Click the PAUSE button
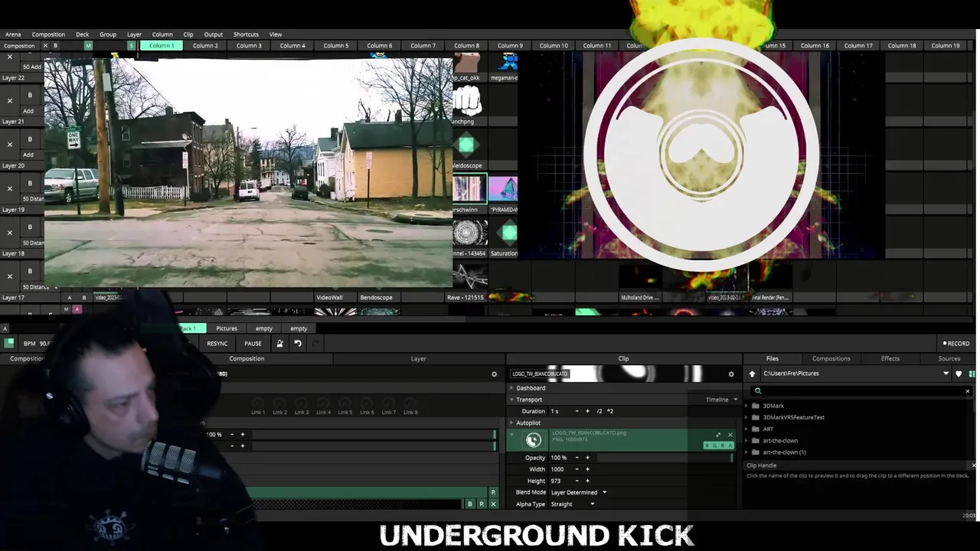This screenshot has width=980, height=551. pyautogui.click(x=253, y=344)
